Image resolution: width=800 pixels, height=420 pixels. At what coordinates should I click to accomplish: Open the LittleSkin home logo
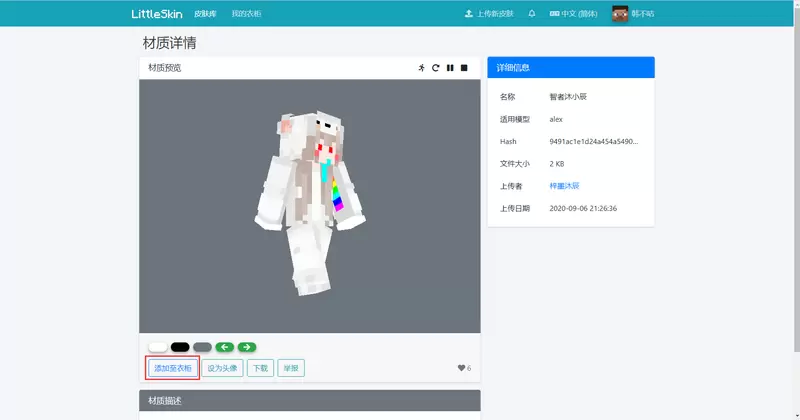pos(157,14)
